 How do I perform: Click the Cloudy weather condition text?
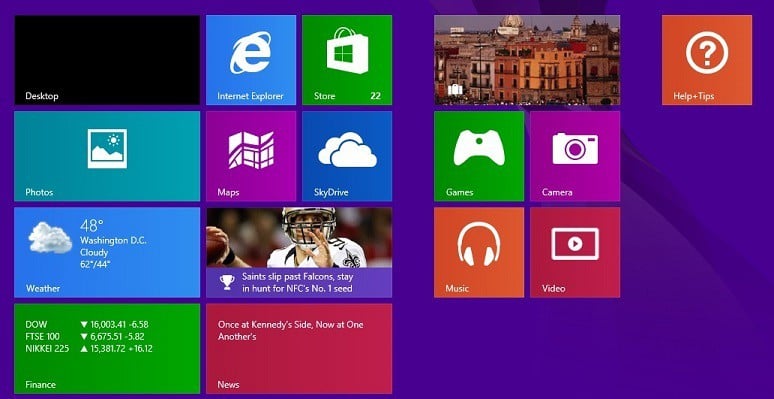[94, 253]
